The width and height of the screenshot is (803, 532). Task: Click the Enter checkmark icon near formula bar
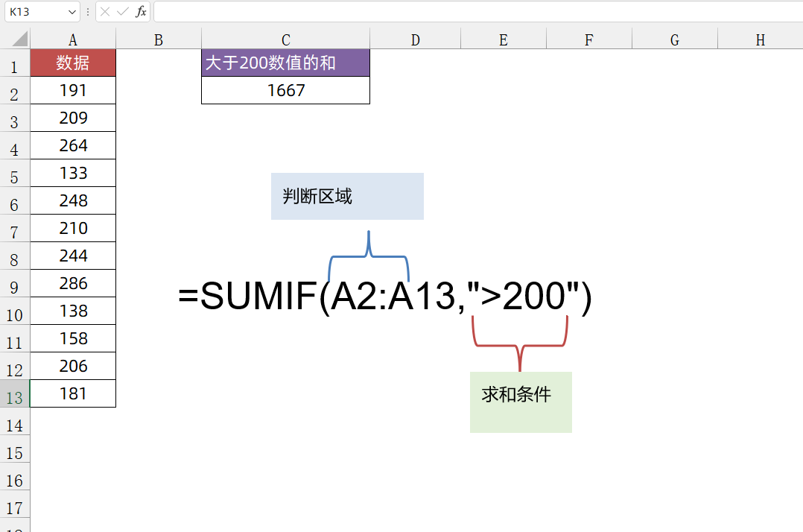tap(124, 11)
